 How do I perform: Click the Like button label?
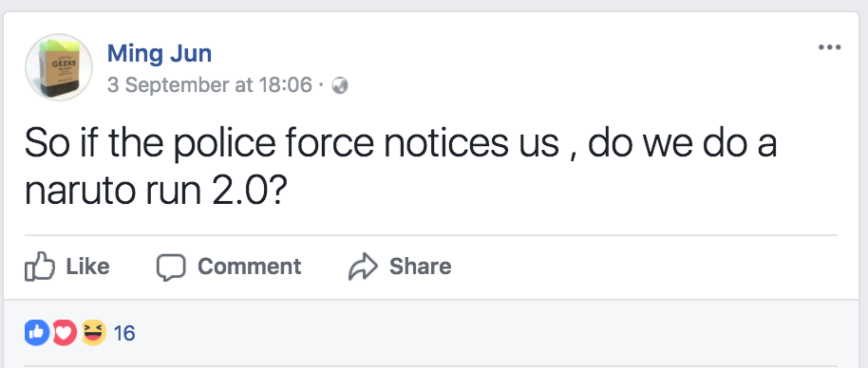pos(88,267)
